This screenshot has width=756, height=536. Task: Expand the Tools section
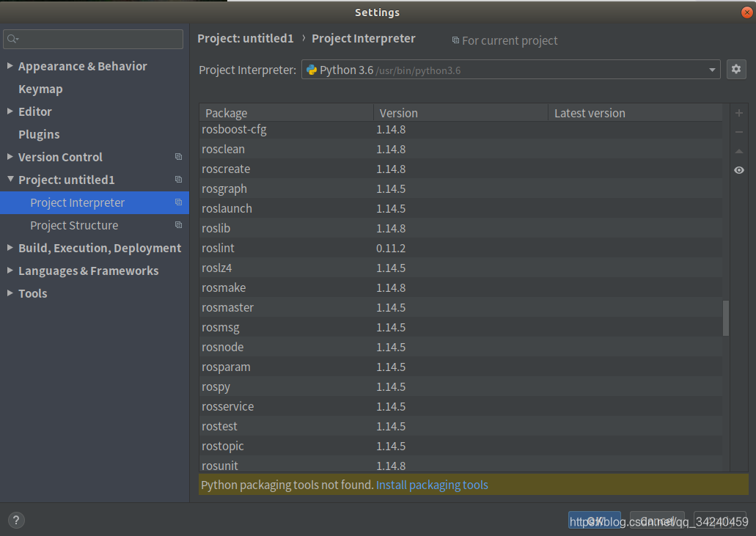point(10,293)
